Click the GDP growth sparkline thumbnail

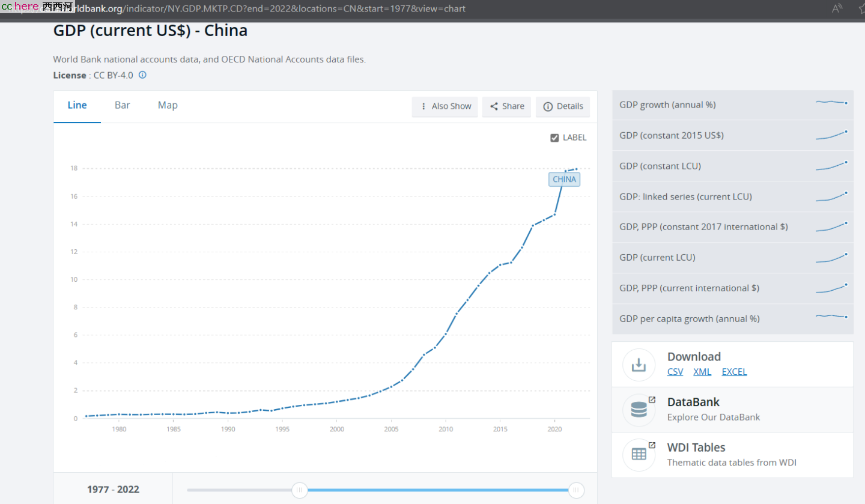click(831, 102)
